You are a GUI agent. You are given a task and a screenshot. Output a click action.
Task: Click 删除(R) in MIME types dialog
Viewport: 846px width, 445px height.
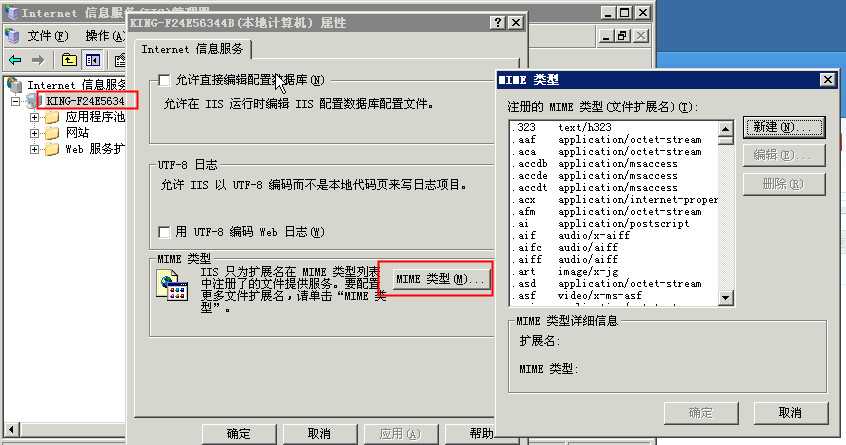click(x=784, y=184)
